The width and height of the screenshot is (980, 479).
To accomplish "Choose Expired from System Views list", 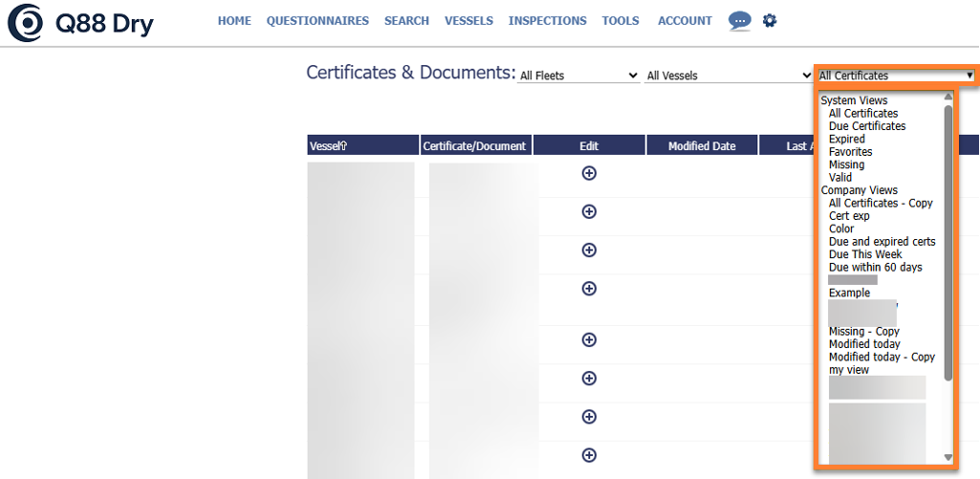I will point(846,140).
